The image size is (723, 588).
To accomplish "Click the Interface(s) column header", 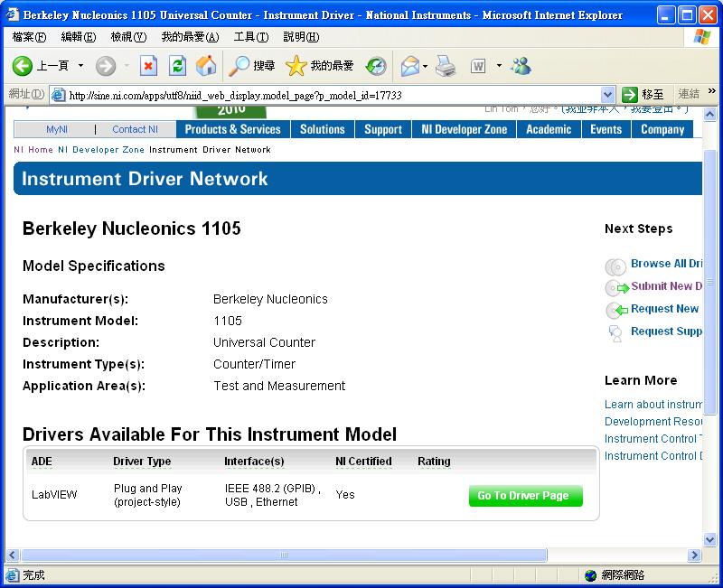I will pos(254,462).
